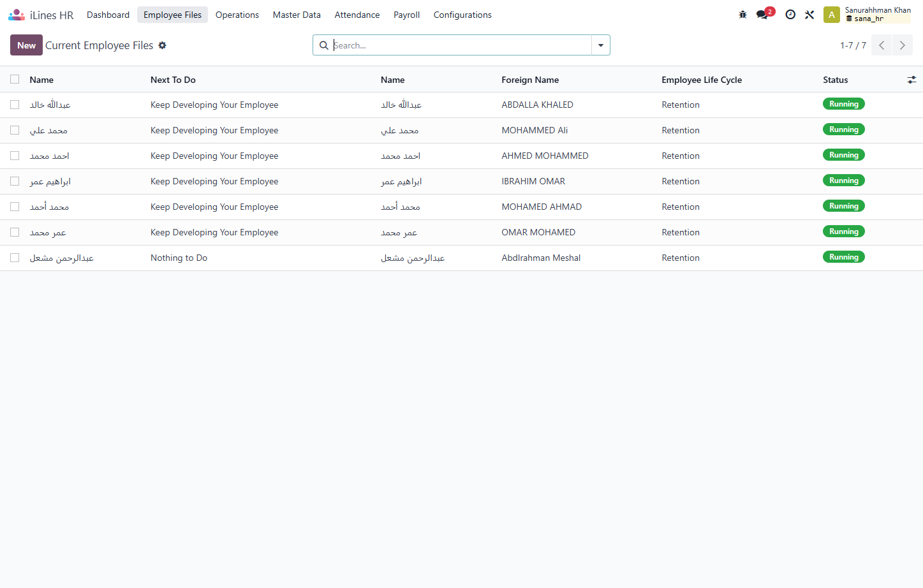Open the Payroll menu
923x588 pixels.
coord(406,15)
